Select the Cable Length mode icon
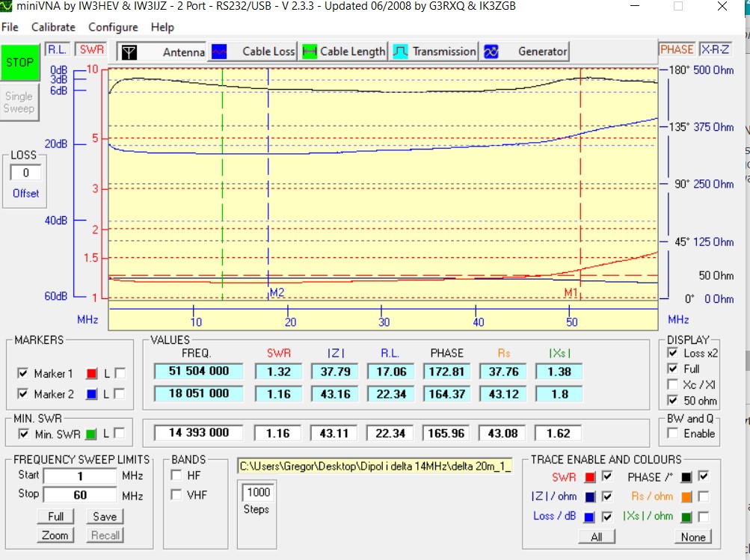Viewport: 750px width, 560px height. (309, 52)
